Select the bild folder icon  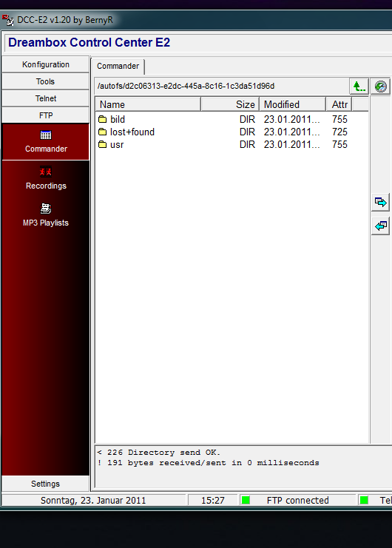(102, 120)
